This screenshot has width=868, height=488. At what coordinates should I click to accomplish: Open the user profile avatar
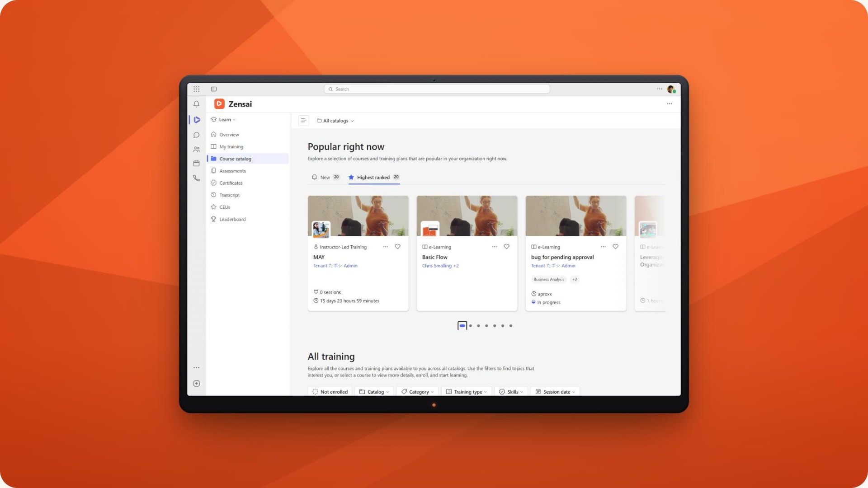coord(671,89)
